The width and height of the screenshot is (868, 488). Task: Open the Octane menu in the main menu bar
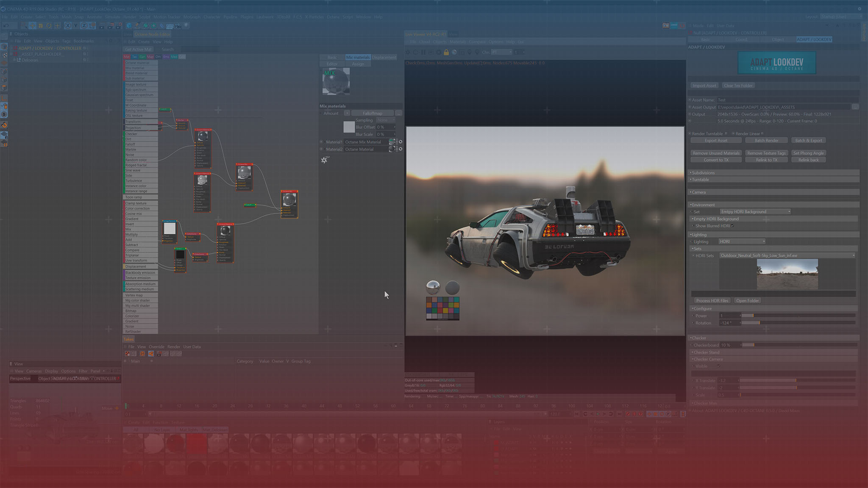[x=333, y=17]
